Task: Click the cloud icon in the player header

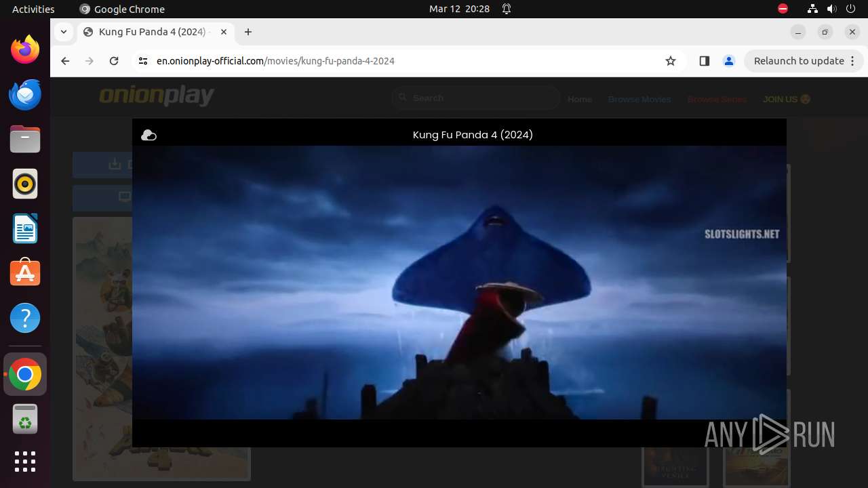Action: pyautogui.click(x=149, y=136)
